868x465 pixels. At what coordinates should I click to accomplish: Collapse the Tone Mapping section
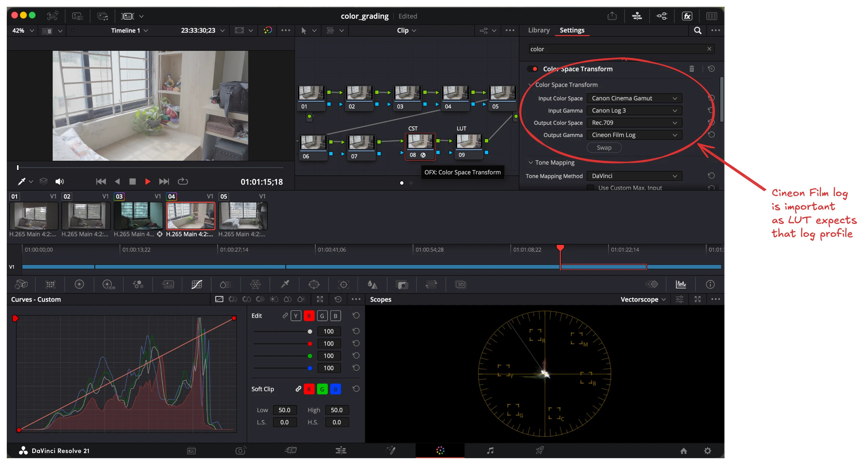pyautogui.click(x=531, y=162)
